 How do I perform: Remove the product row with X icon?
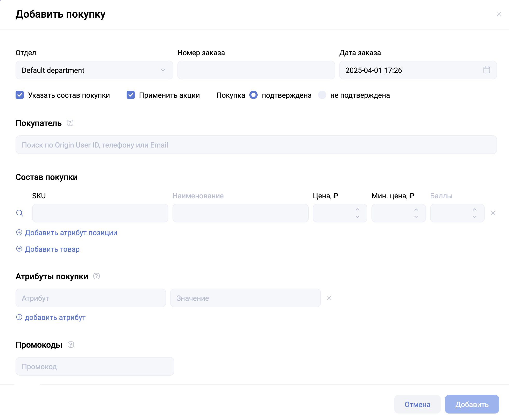click(493, 213)
